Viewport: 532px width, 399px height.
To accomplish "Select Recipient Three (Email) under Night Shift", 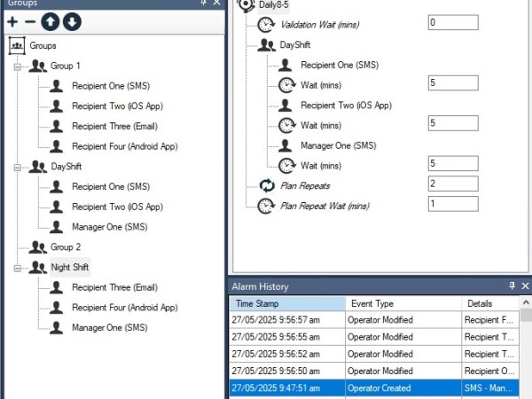I will (x=114, y=287).
